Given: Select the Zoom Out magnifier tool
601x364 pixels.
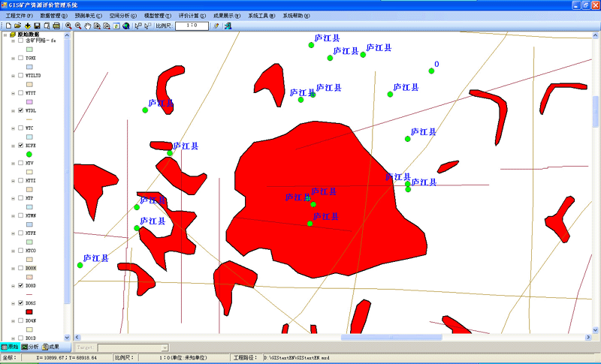Looking at the screenshot, I should pyautogui.click(x=78, y=26).
